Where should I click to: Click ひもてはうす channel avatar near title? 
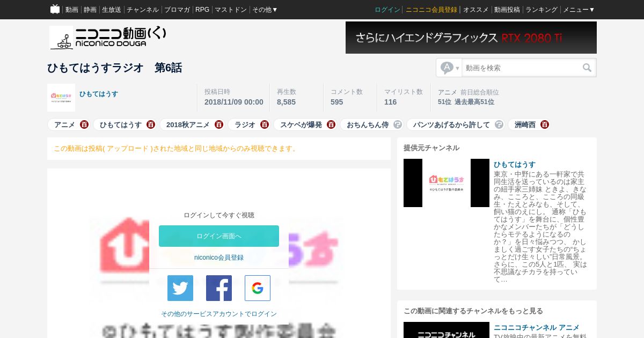pyautogui.click(x=61, y=98)
